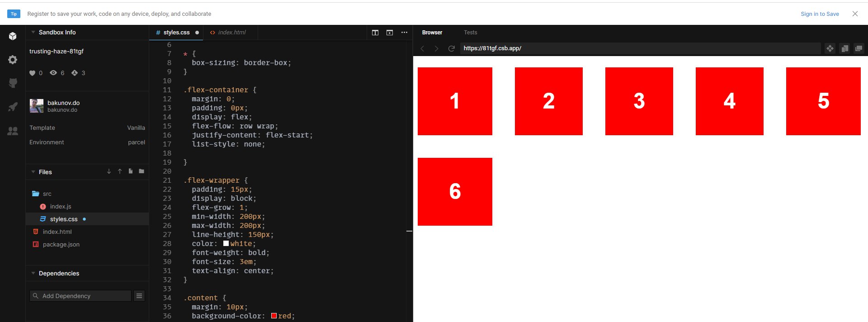Screen dimensions: 868x322
Task: Open the Live collaboration people icon
Action: pos(13,131)
